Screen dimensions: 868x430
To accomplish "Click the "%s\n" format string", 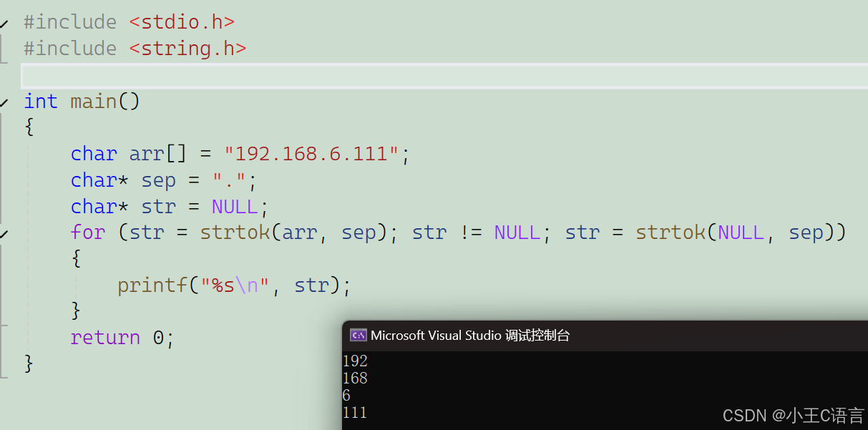I will point(235,285).
